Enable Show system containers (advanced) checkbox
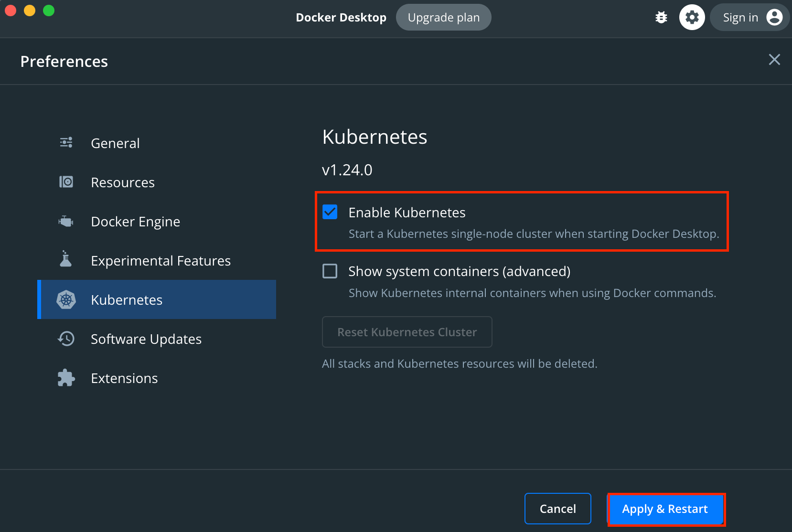Viewport: 792px width, 532px height. 330,271
